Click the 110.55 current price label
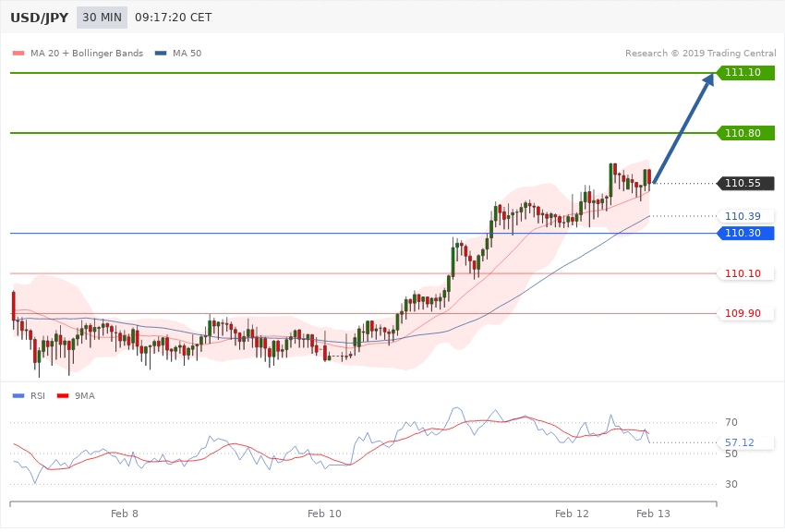 coord(746,183)
